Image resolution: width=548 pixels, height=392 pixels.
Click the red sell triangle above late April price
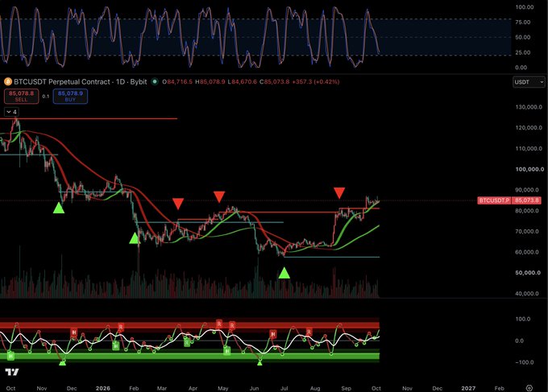pos(218,196)
